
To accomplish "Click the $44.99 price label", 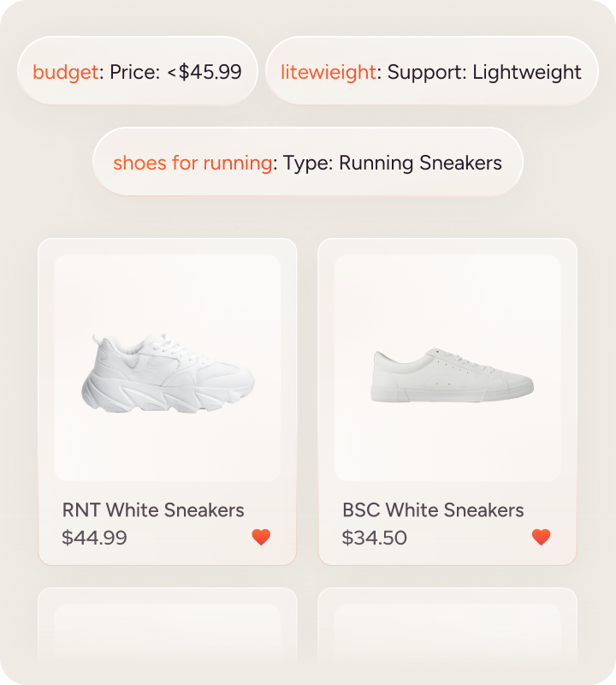I will 95,538.
